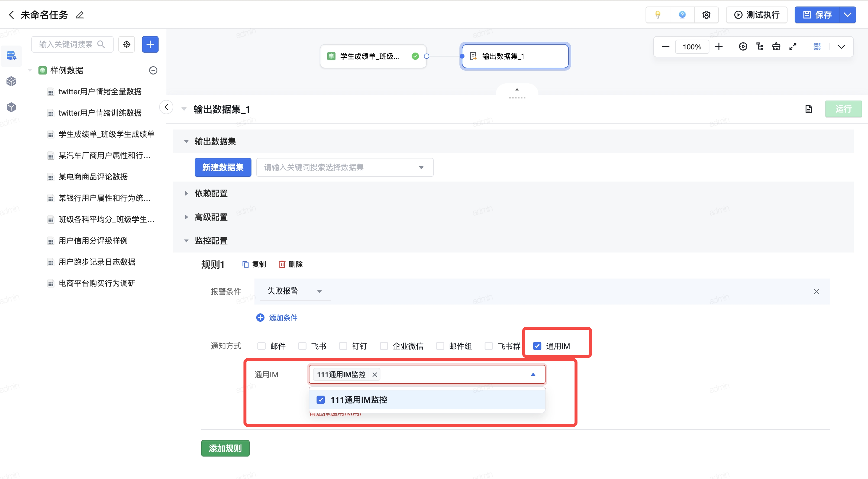Viewport: 868px width, 479px height.
Task: Enable the 邮件 notification checkbox
Action: point(262,346)
